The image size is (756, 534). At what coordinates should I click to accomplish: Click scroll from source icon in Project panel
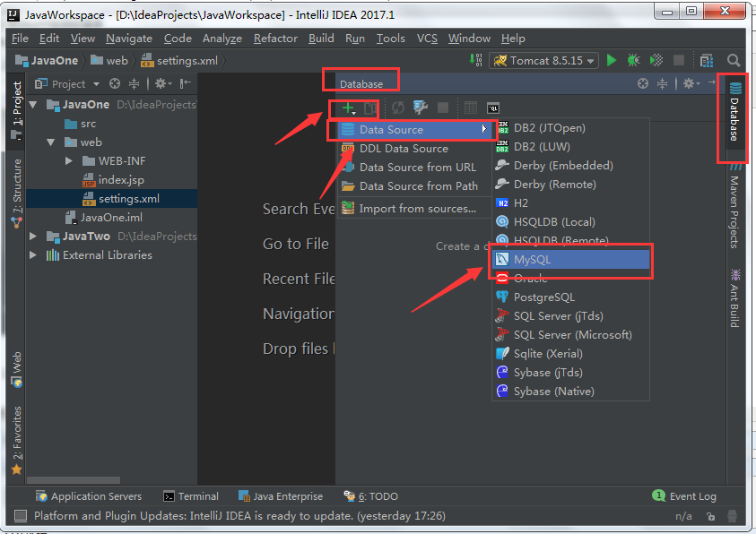[x=114, y=84]
